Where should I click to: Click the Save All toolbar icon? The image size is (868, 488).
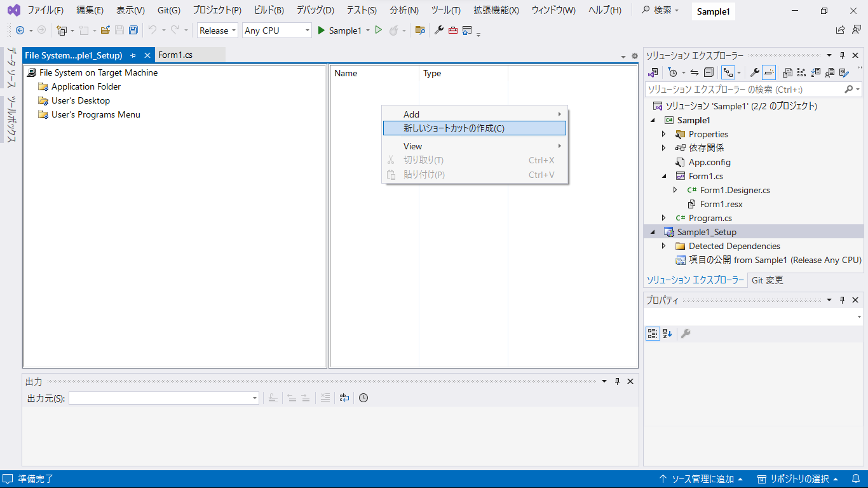[x=133, y=30]
